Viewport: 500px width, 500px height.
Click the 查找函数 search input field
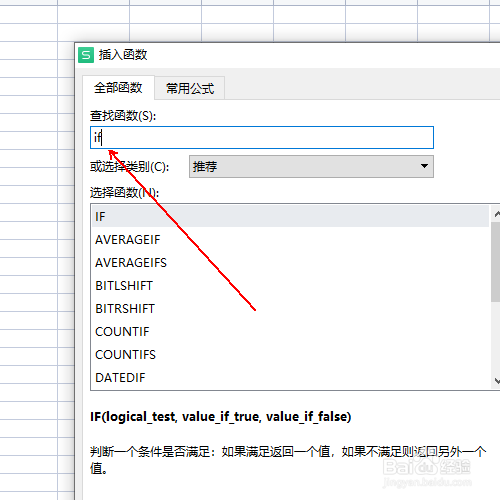point(262,137)
